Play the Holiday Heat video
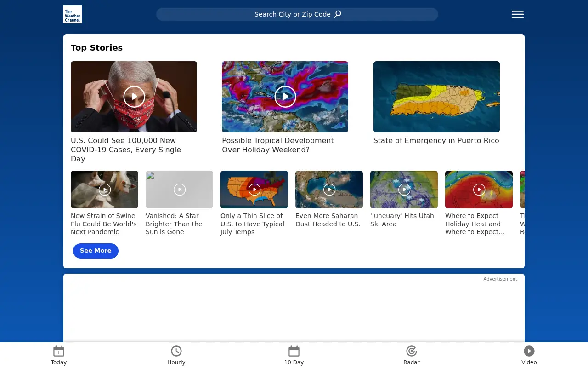This screenshot has height=368, width=588. 479,190
